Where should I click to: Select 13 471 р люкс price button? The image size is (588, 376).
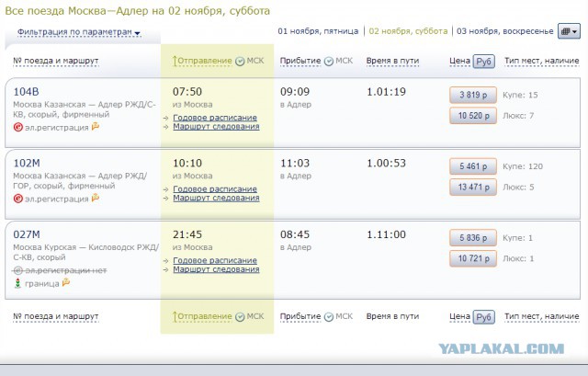coord(473,187)
